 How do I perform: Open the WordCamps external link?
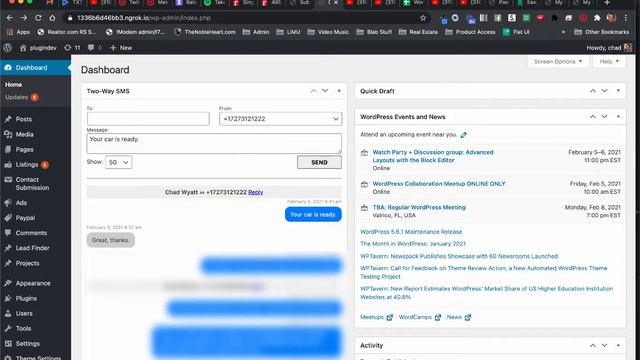point(420,317)
